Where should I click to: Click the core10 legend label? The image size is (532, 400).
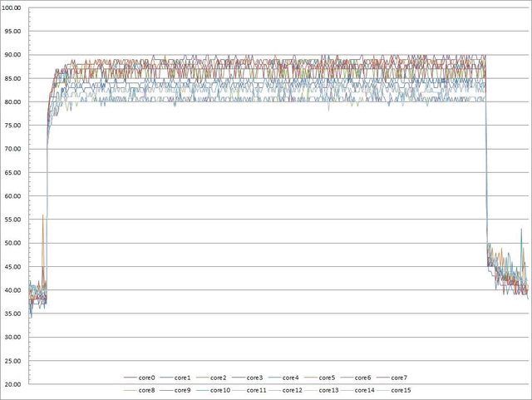point(220,389)
